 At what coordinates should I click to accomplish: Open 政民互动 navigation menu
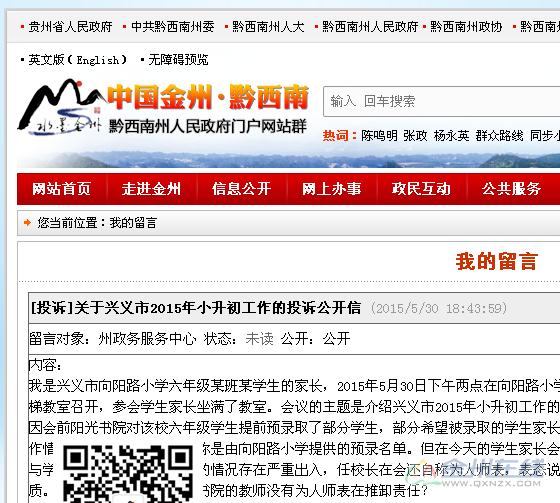coord(421,189)
